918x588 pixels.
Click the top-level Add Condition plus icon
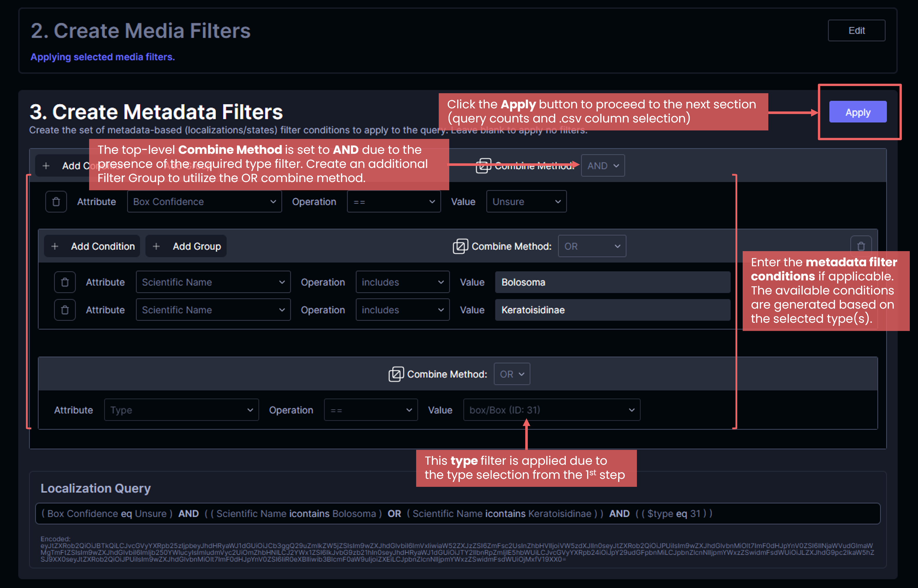[x=46, y=166]
